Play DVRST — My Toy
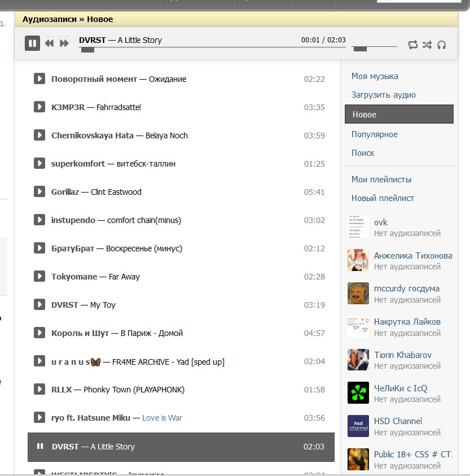 (x=39, y=304)
